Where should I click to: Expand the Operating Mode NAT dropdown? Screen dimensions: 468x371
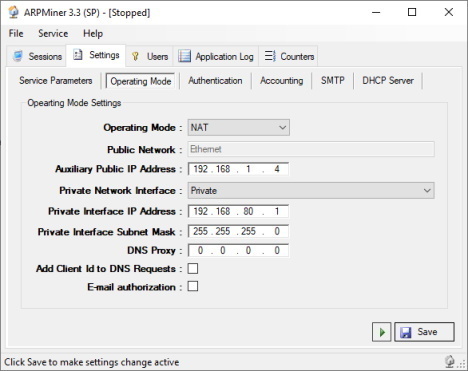click(239, 127)
